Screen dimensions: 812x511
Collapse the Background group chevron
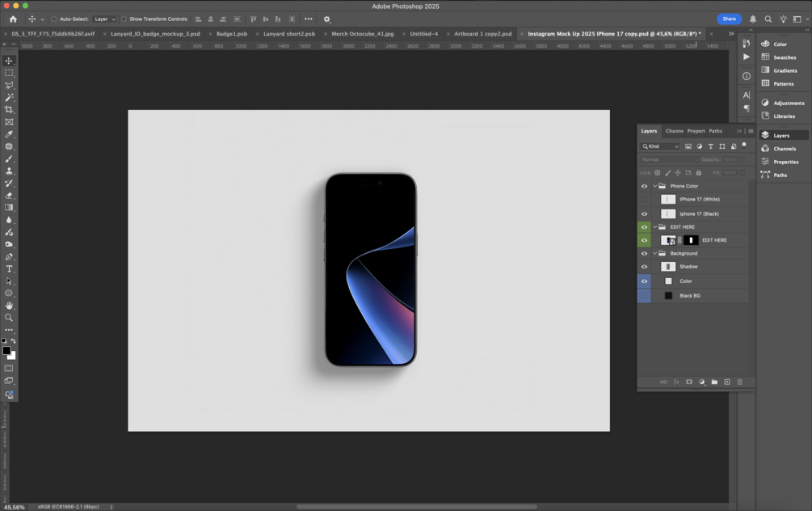tap(654, 253)
